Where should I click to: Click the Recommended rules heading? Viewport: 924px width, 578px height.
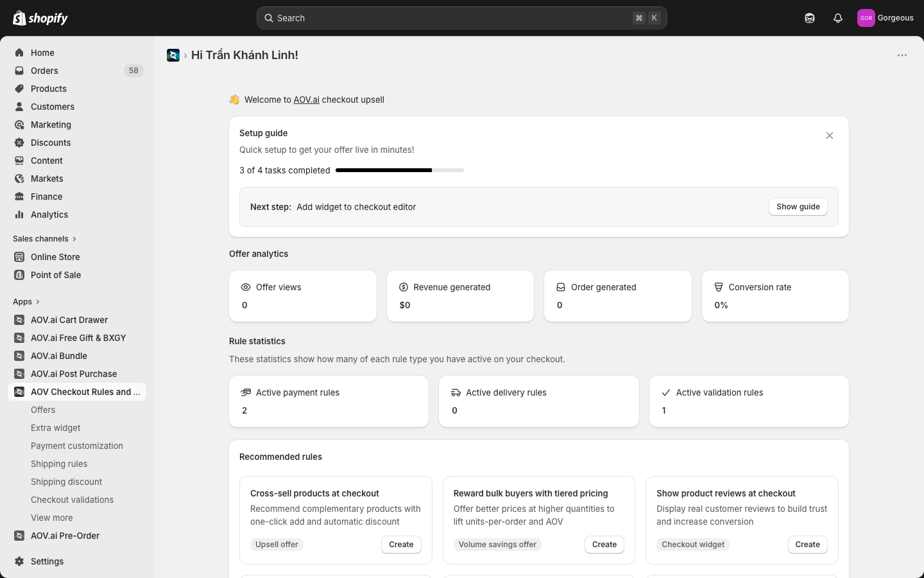point(280,457)
